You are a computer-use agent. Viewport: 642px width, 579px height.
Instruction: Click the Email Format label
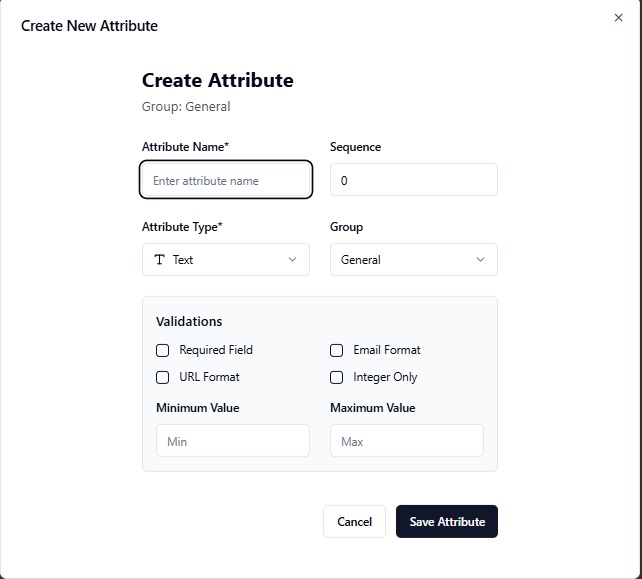point(387,350)
